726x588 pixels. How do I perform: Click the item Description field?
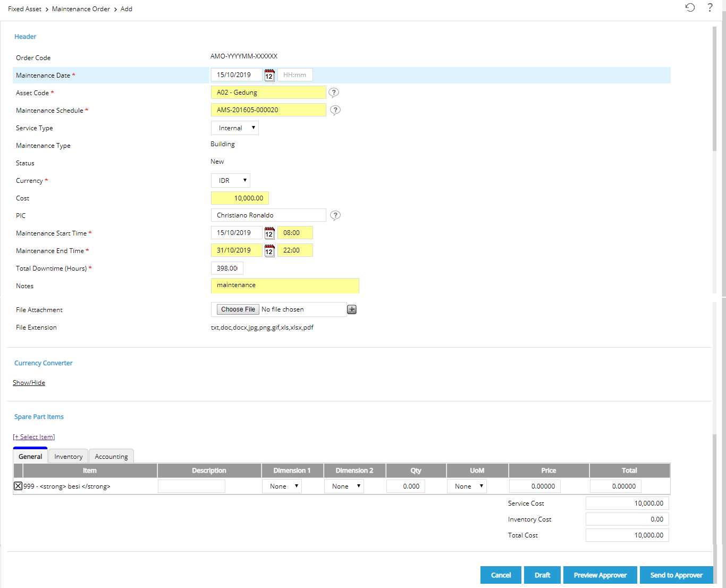click(x=191, y=486)
